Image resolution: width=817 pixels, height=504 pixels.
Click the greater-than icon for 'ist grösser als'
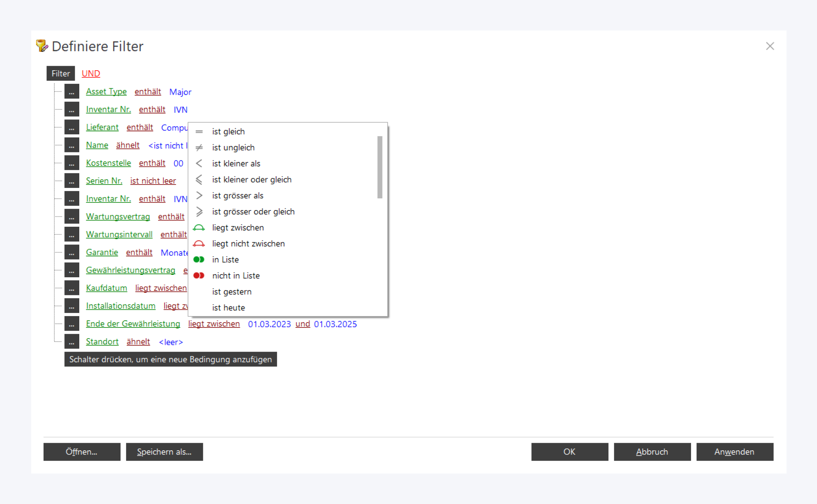(x=199, y=196)
